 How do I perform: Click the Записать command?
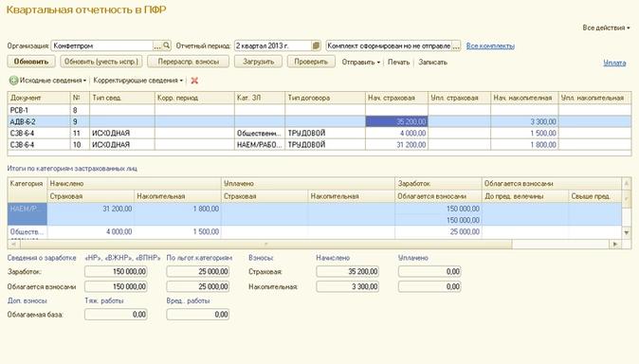coord(432,63)
